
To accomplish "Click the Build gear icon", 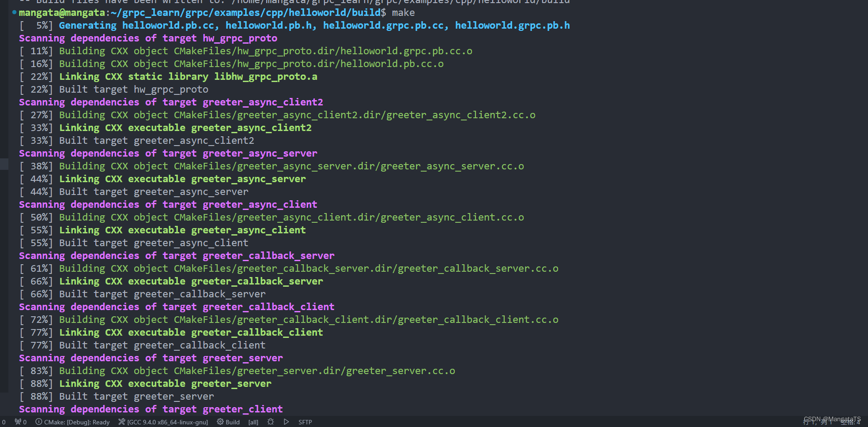I will click(x=220, y=422).
